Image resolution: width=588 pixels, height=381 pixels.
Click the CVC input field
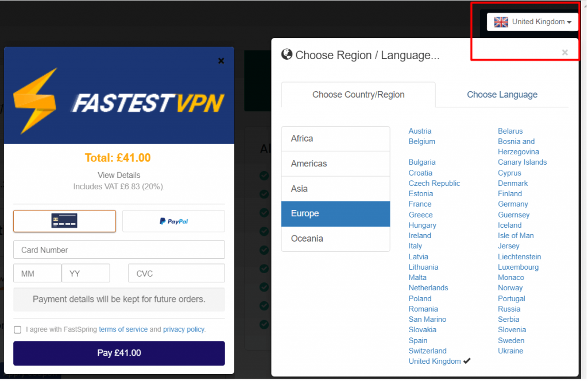[x=176, y=273]
